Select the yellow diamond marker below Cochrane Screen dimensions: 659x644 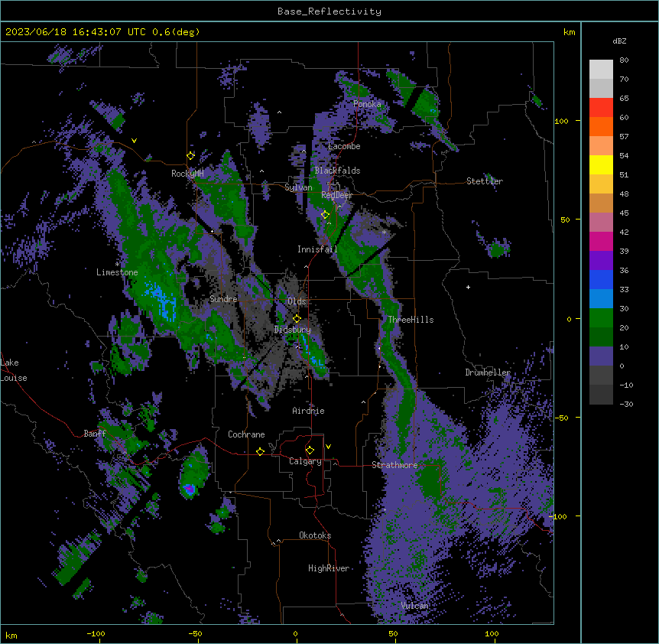click(x=260, y=451)
